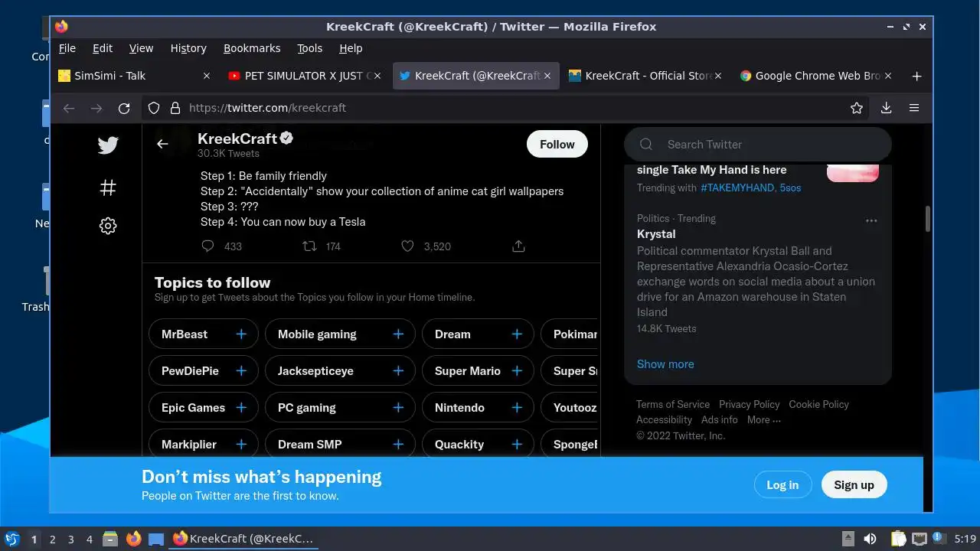The image size is (980, 551).
Task: Reload the page in Firefox
Action: [124, 108]
